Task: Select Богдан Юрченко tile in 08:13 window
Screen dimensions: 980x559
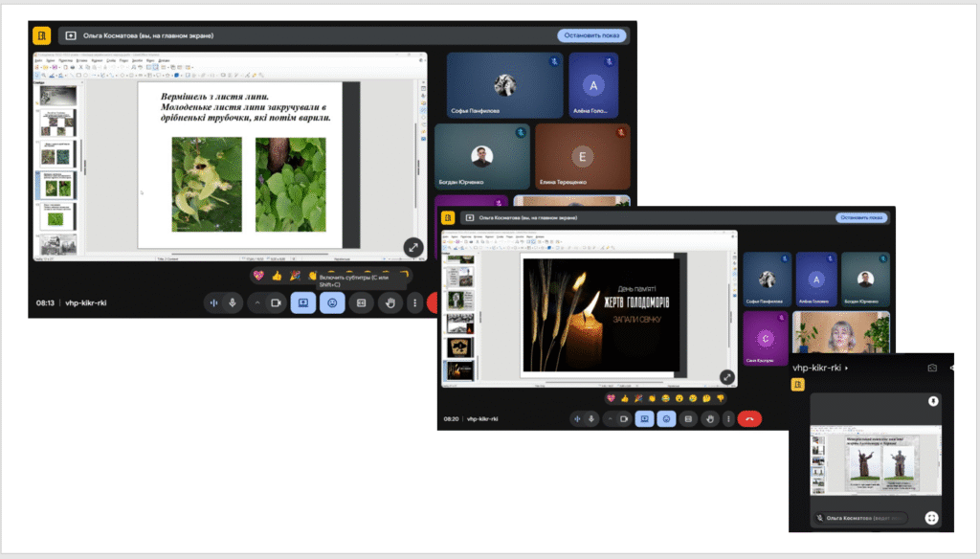Action: point(481,157)
